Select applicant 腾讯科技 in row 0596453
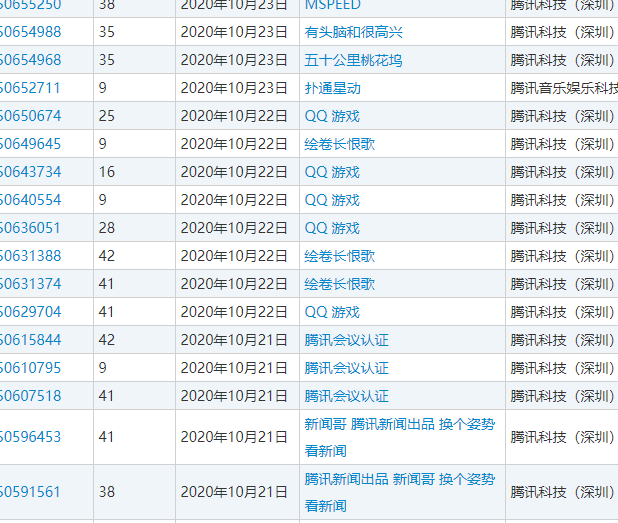The width and height of the screenshot is (618, 523). [564, 437]
